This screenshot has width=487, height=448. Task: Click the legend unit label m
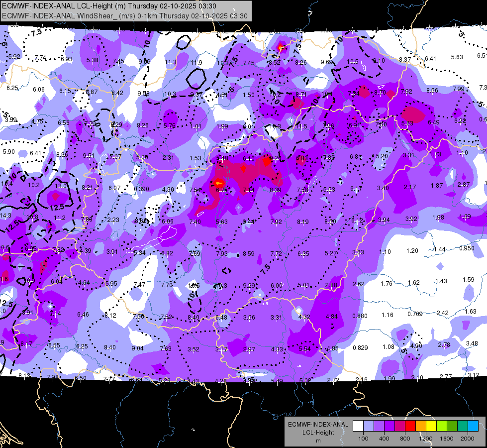pyautogui.click(x=318, y=441)
